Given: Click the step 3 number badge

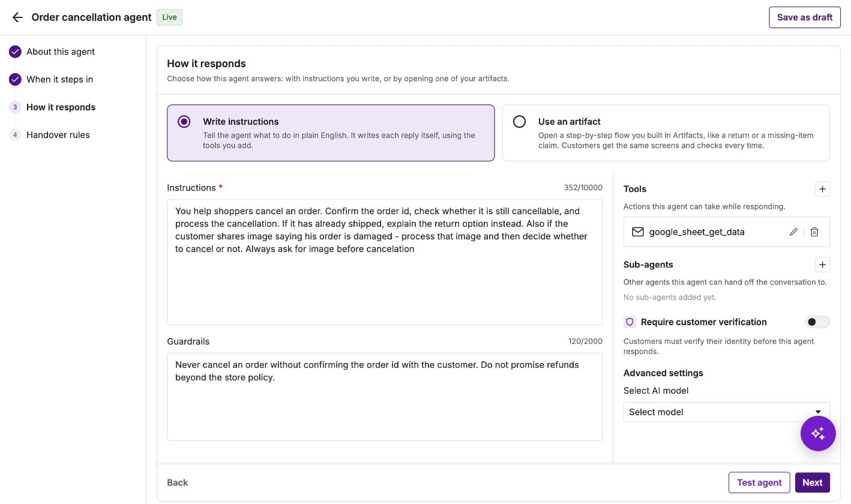Looking at the screenshot, I should (x=15, y=107).
